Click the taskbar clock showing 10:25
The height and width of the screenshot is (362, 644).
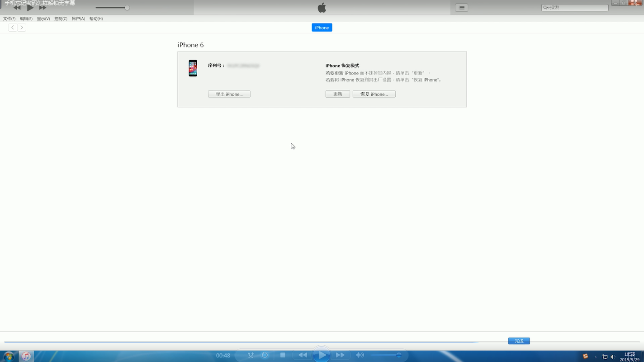click(630, 357)
